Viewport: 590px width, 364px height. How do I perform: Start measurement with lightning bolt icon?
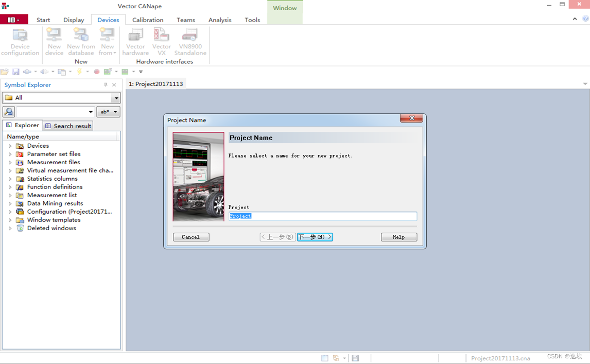coord(79,72)
